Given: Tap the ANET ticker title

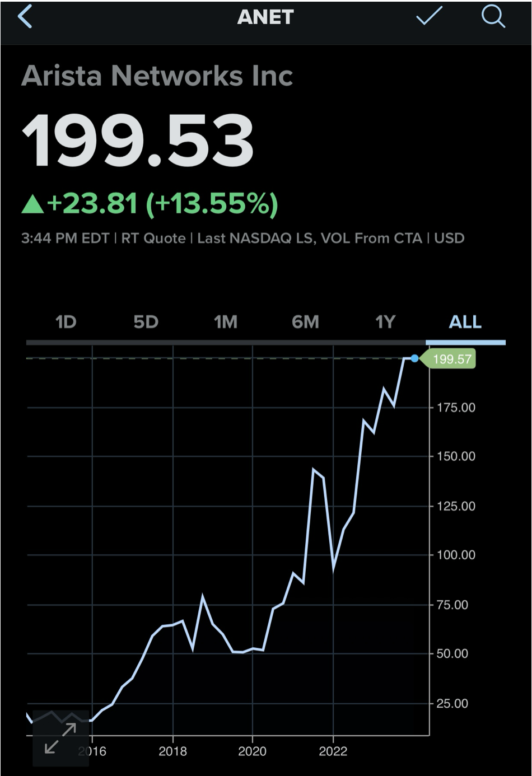Looking at the screenshot, I should [x=265, y=17].
